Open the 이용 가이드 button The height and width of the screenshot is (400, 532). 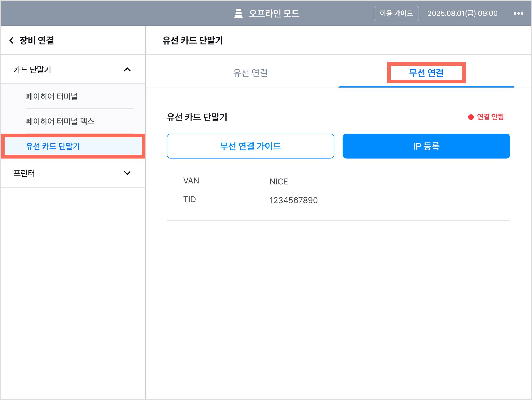tap(396, 14)
